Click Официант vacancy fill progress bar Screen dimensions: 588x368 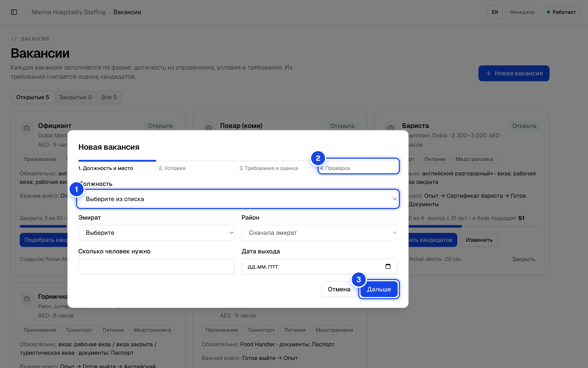(x=43, y=226)
